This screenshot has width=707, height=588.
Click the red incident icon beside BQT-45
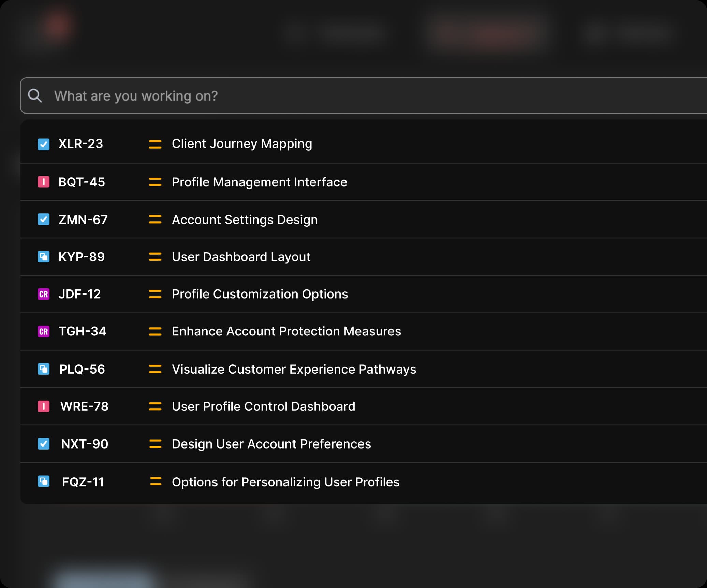pos(44,182)
